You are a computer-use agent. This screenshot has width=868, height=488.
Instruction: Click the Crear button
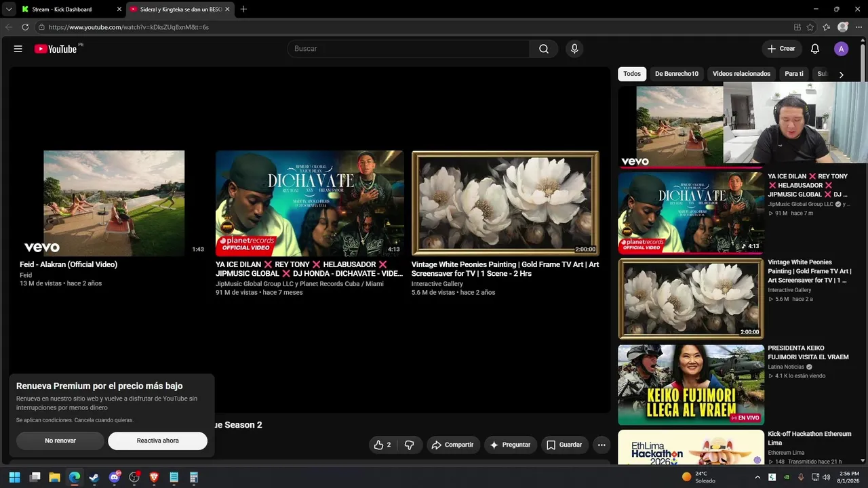pyautogui.click(x=782, y=49)
